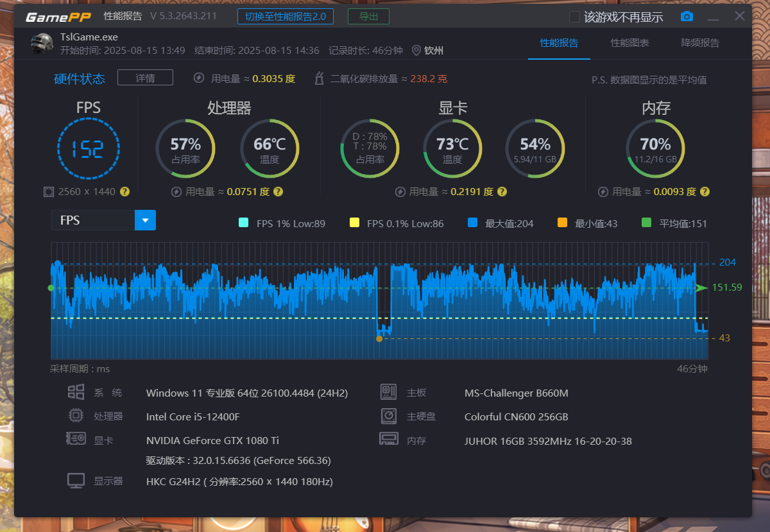
Task: Click the HKC G24H2 monitor text
Action: click(239, 481)
